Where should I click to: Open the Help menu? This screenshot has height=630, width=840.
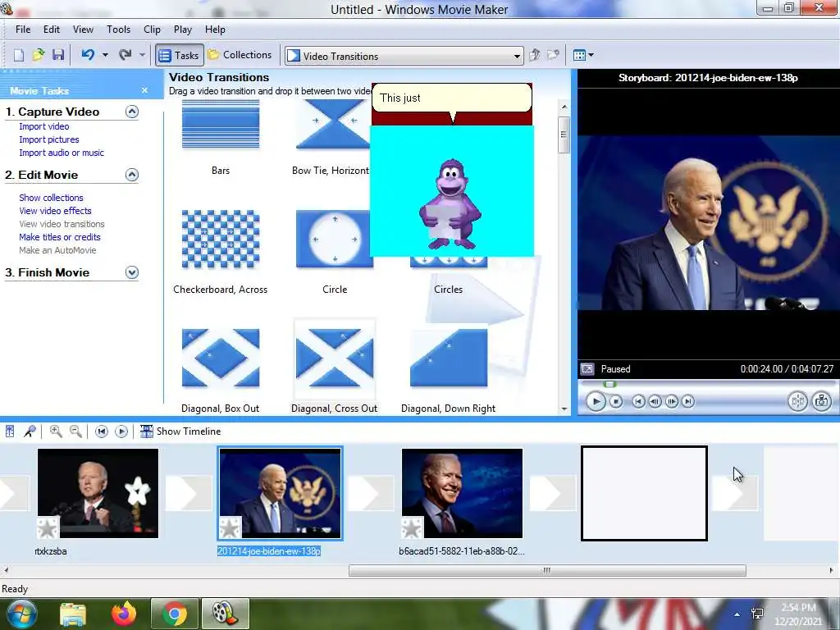pyautogui.click(x=216, y=30)
